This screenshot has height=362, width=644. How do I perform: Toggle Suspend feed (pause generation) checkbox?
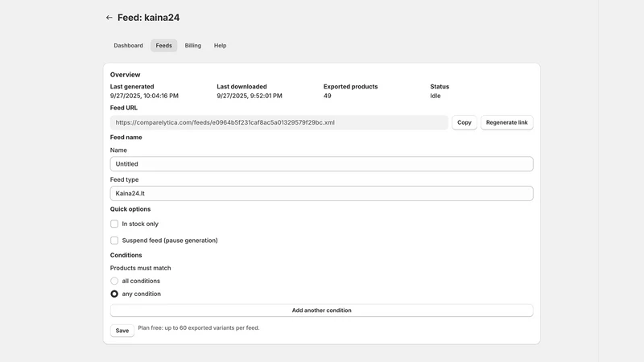[x=114, y=240]
